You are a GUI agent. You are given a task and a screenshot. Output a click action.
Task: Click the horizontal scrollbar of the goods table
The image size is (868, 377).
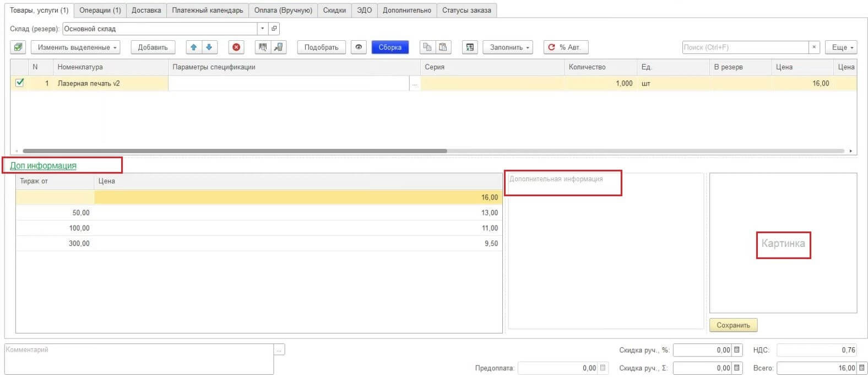[235, 151]
